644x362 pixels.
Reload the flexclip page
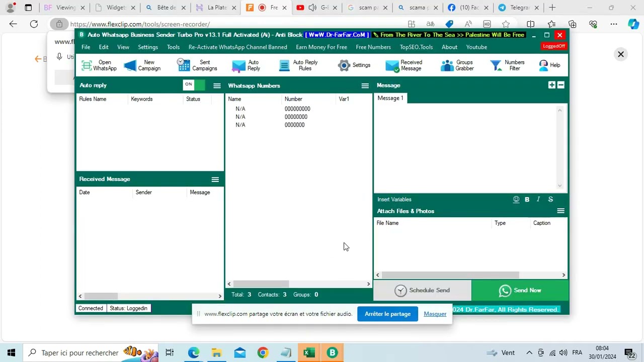[x=34, y=24]
